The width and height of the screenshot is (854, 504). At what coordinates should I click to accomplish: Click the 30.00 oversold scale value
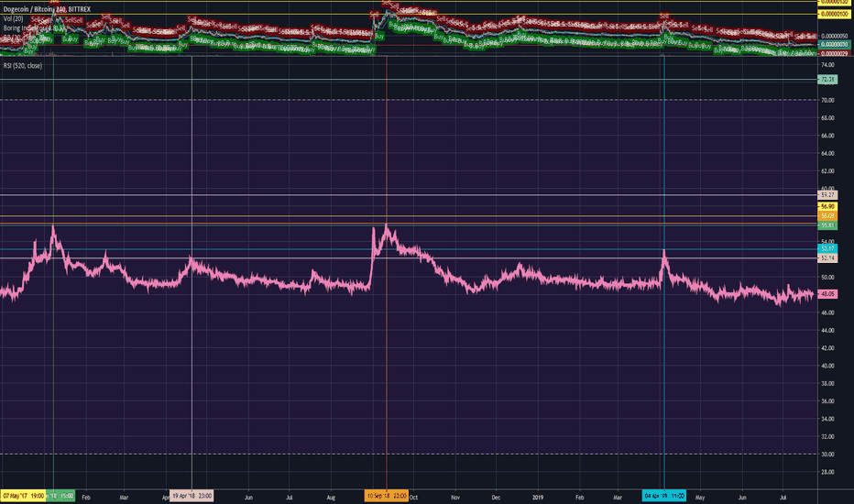827,454
